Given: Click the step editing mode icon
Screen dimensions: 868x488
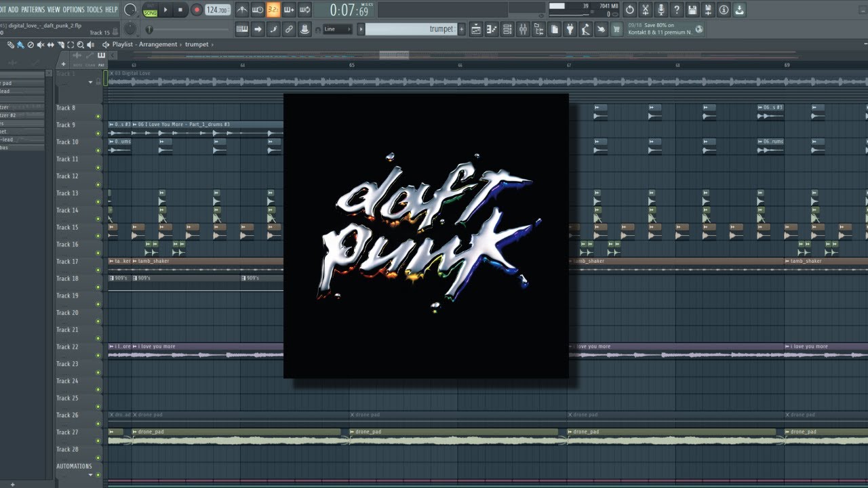Looking at the screenshot, I should (x=273, y=29).
